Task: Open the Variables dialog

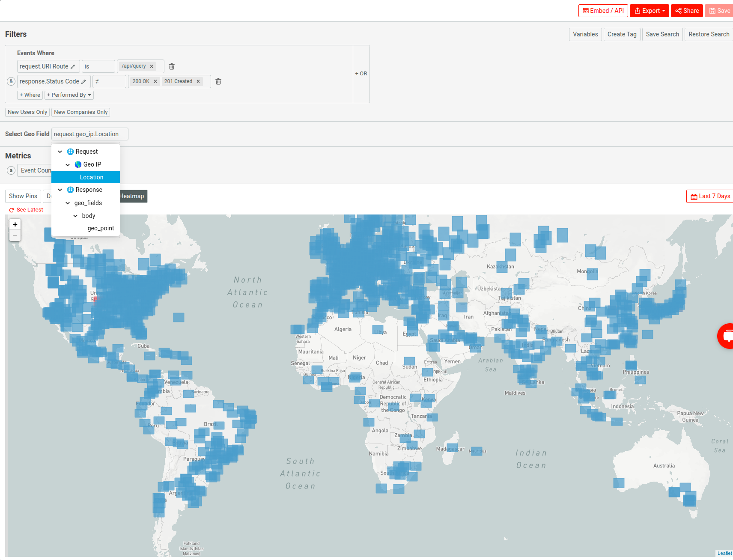Action: tap(585, 34)
